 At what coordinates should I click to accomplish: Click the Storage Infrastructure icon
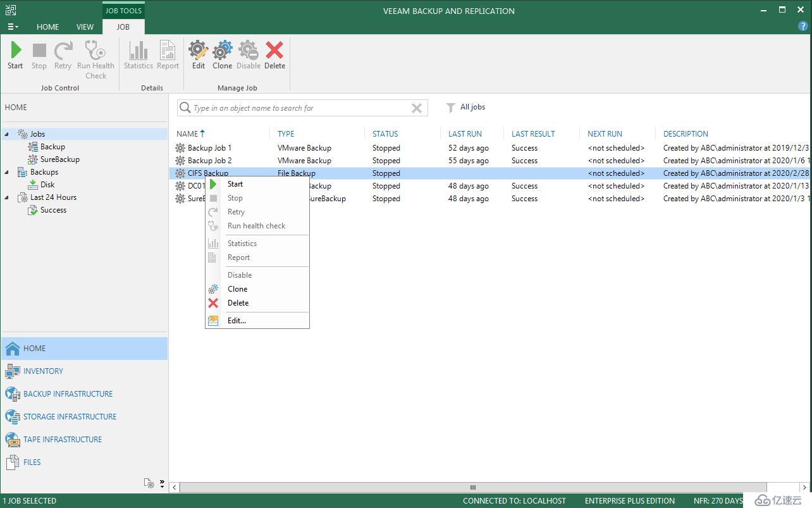[x=13, y=416]
